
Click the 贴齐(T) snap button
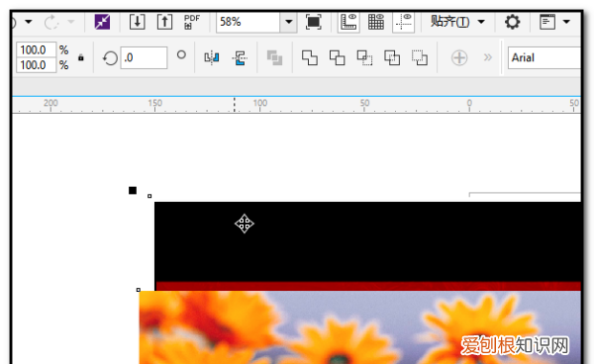tap(450, 22)
